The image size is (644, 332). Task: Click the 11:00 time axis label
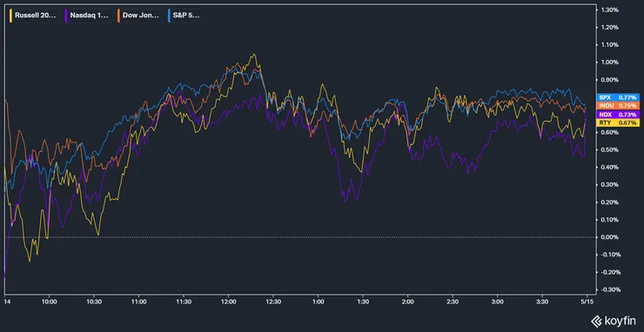click(x=138, y=302)
